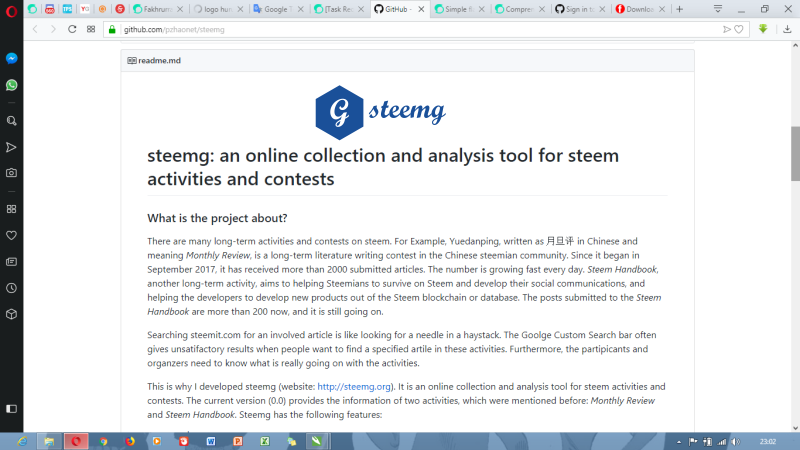The image size is (800, 450).
Task: Follow the http://steemg.org link
Action: click(x=354, y=386)
